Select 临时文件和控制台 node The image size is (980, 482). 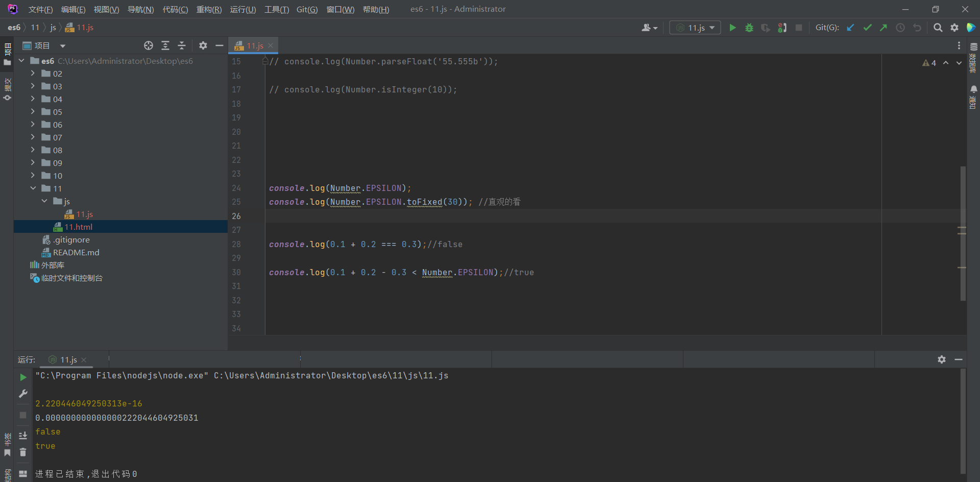pyautogui.click(x=71, y=278)
